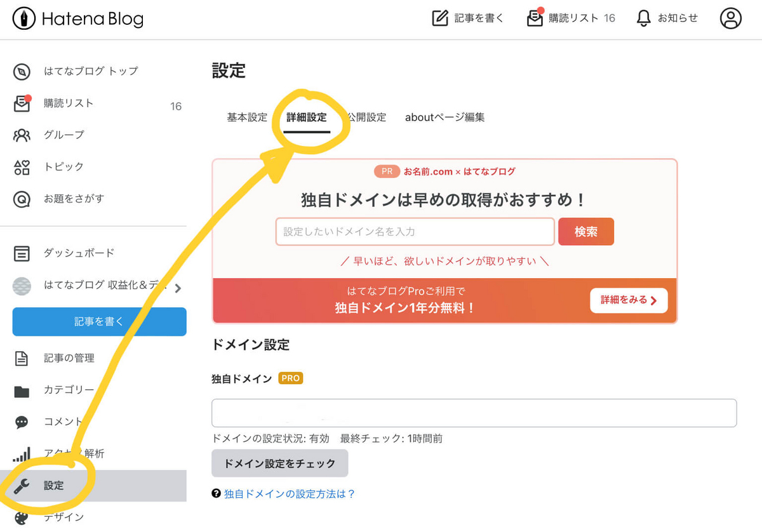Click the 検索 domain search button
The image size is (762, 532).
click(x=586, y=232)
